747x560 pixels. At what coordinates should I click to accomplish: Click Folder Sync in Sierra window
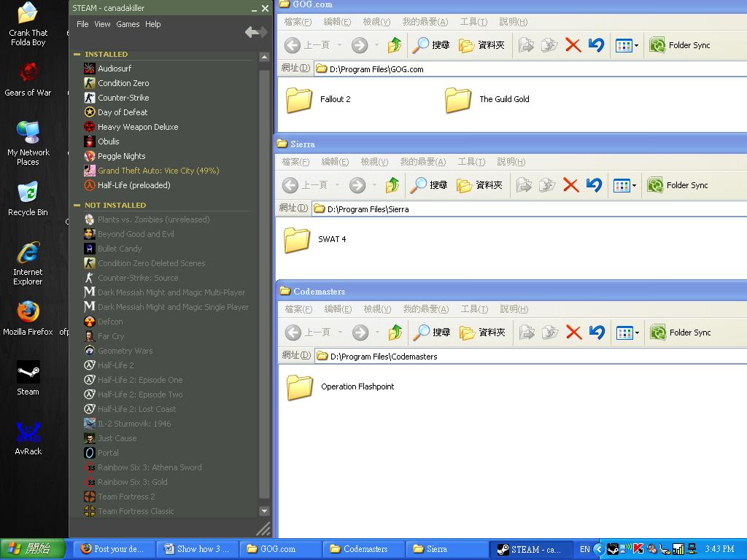click(x=678, y=185)
